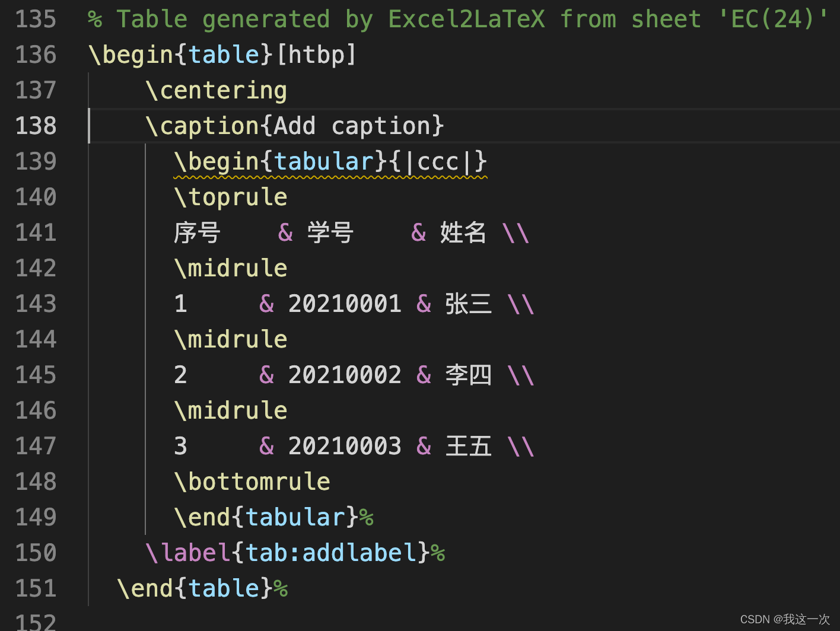Click the header cell 序号
This screenshot has width=840, height=631.
click(197, 232)
